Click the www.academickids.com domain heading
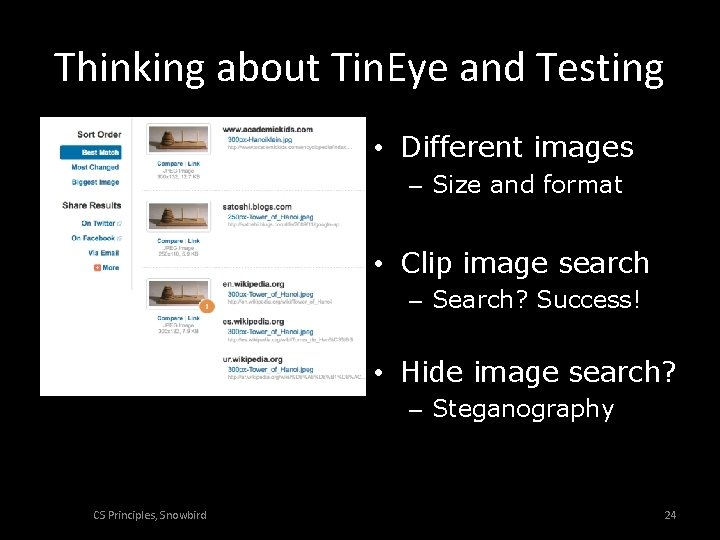The image size is (720, 540). click(268, 129)
